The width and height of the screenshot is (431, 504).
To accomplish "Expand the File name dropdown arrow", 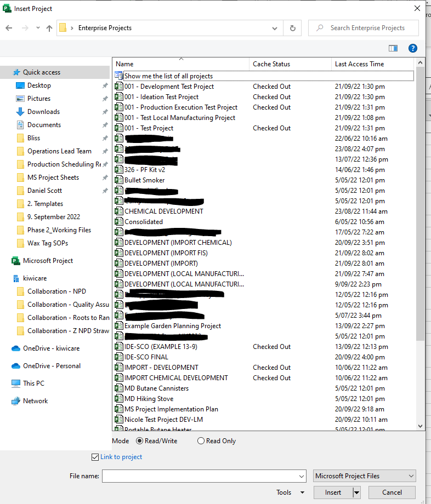I will click(302, 477).
